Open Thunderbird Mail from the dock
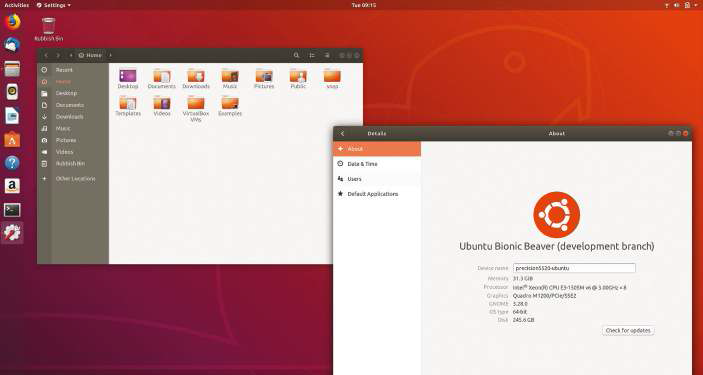 [x=12, y=45]
